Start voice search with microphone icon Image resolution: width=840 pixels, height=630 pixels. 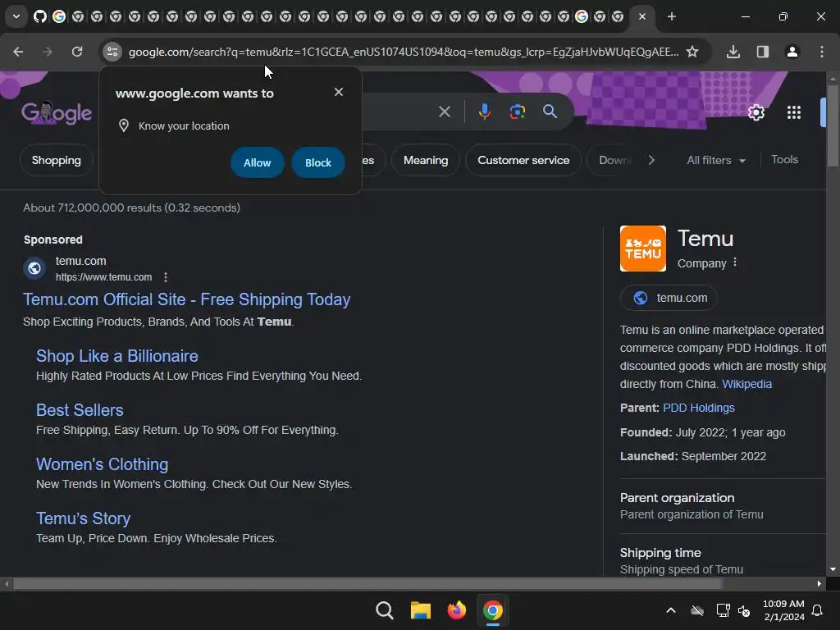pos(484,112)
